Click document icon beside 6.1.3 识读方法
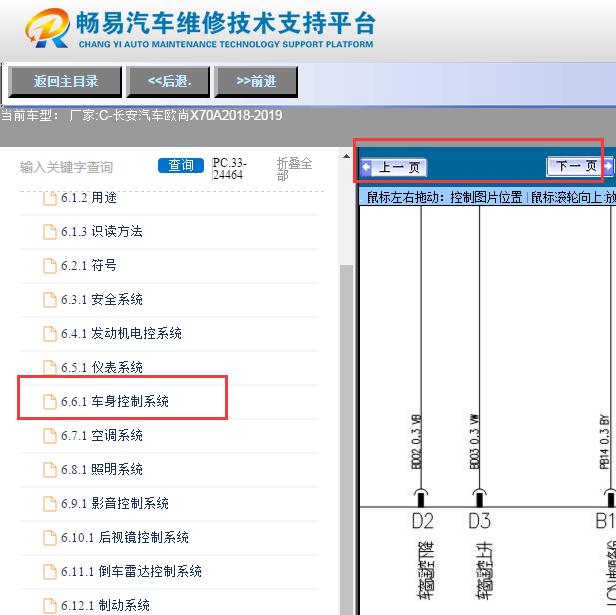Viewport: 616px width, 615px height. click(x=50, y=231)
